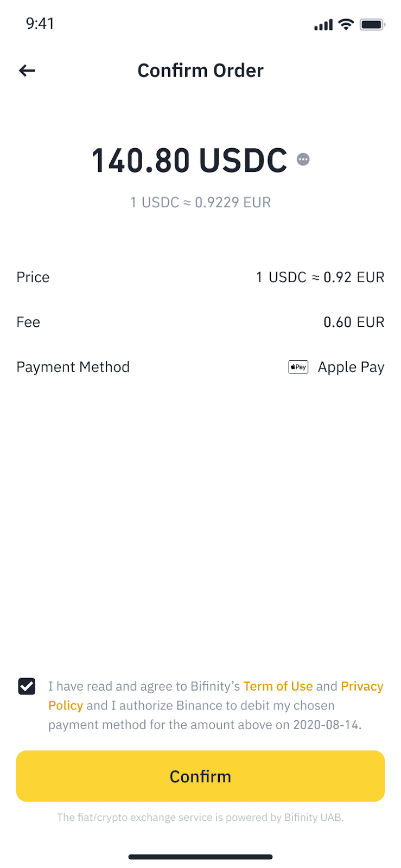Tap the 0.60 EUR fee value
The width and height of the screenshot is (401, 868).
354,322
